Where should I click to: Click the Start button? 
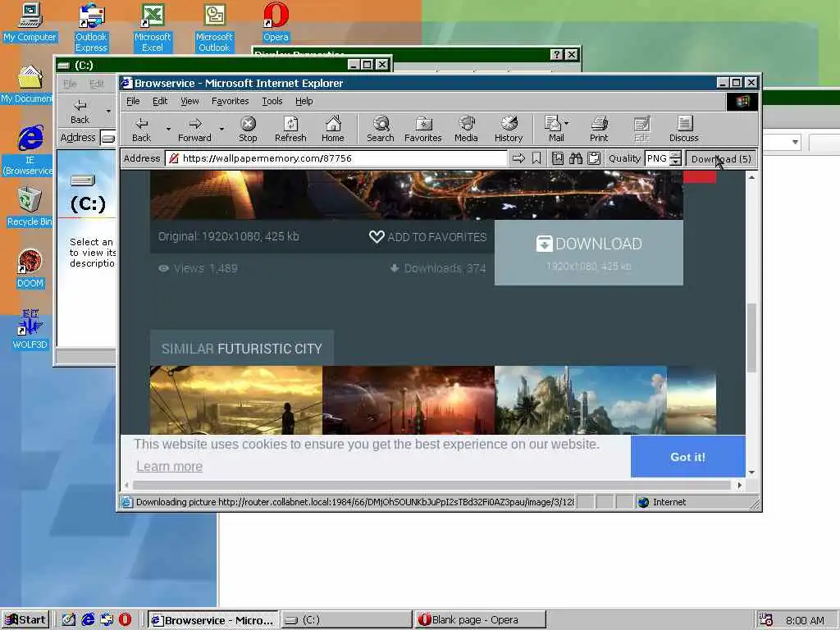tap(25, 620)
